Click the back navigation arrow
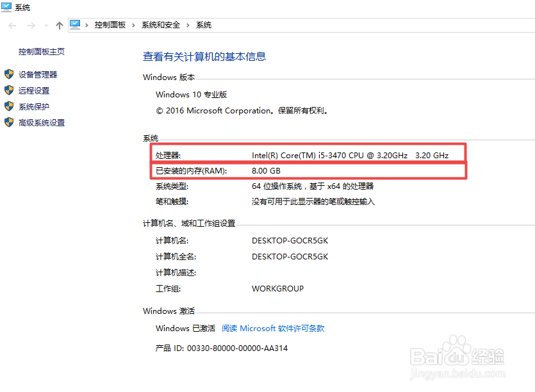 [x=12, y=26]
